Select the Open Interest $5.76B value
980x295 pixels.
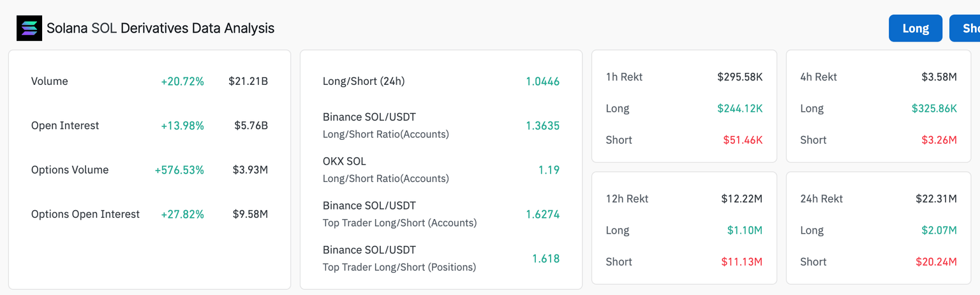(251, 126)
